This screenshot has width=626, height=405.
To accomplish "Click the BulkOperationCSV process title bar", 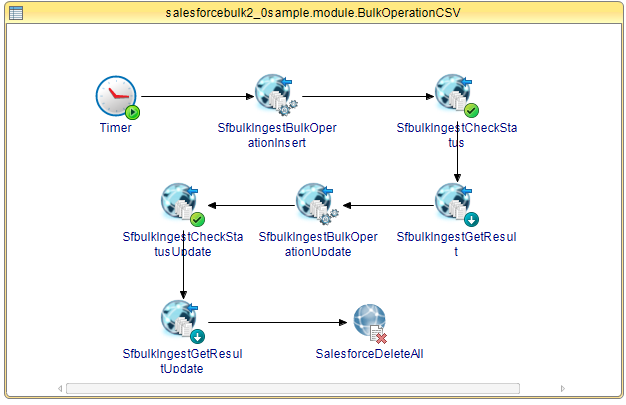I will pos(313,13).
